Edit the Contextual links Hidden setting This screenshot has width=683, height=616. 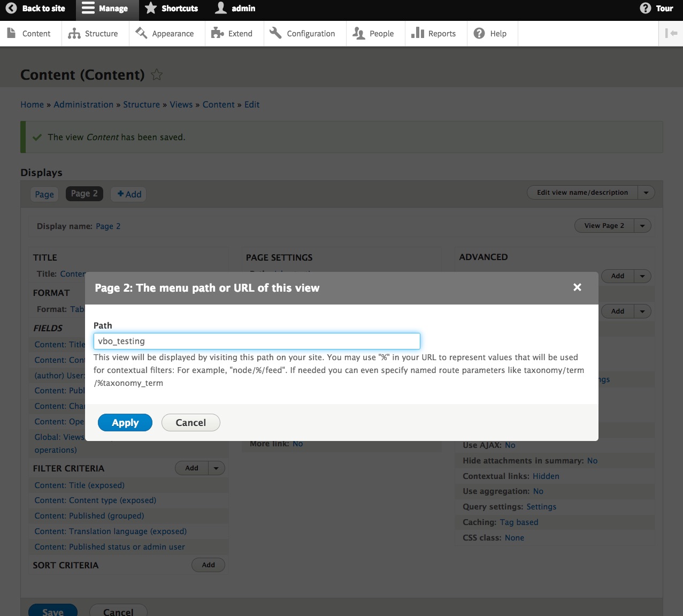click(x=546, y=476)
